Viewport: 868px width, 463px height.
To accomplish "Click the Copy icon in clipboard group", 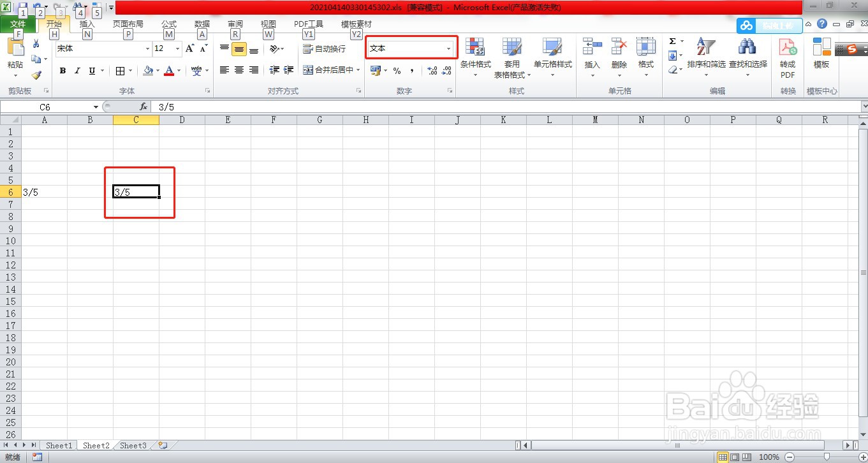I will (x=36, y=59).
